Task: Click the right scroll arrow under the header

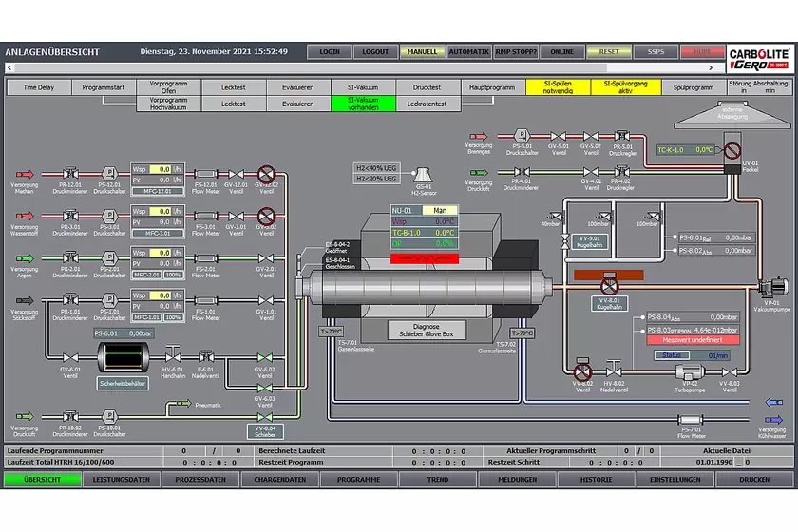Action: point(711,67)
